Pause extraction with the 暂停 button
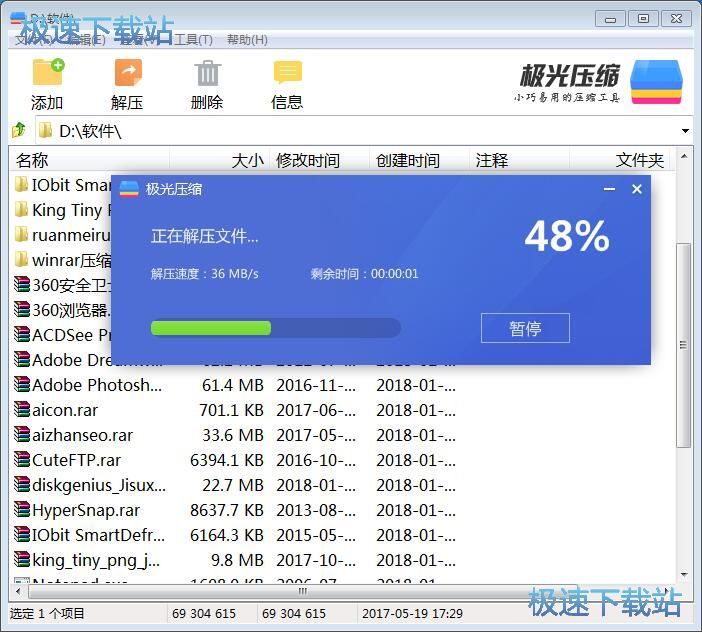This screenshot has width=702, height=632. coord(525,328)
